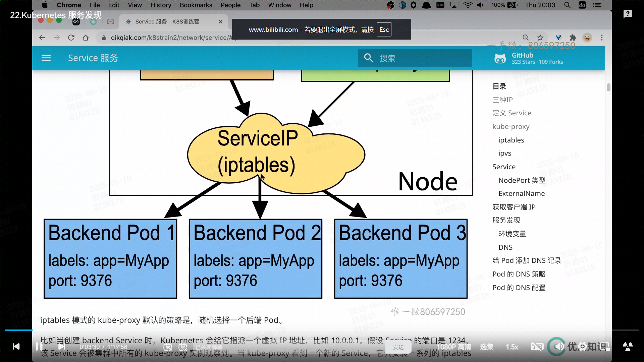Image resolution: width=644 pixels, height=362 pixels.
Task: Open the Bookmarks menu
Action: 196,5
